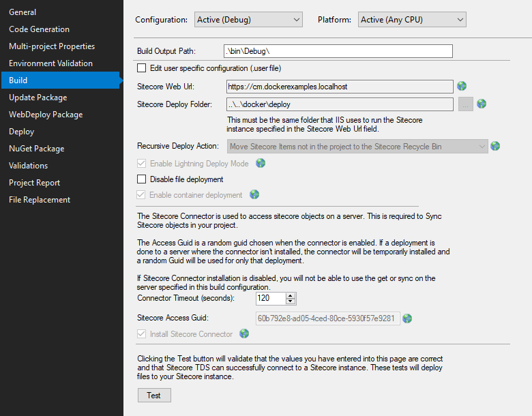Click globe icon beside Sitecore Access Guid
This screenshot has width=532, height=416.
click(407, 318)
